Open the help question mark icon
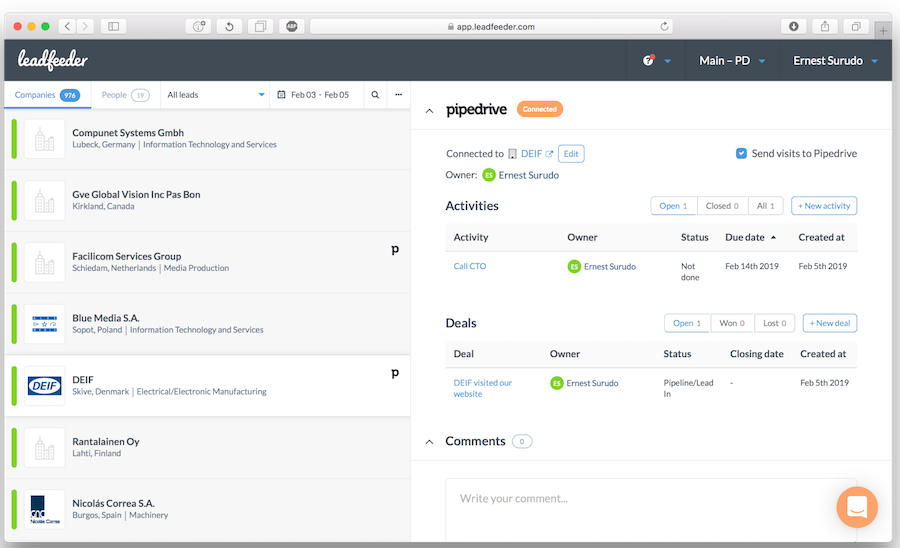This screenshot has height=548, width=900. [x=648, y=60]
